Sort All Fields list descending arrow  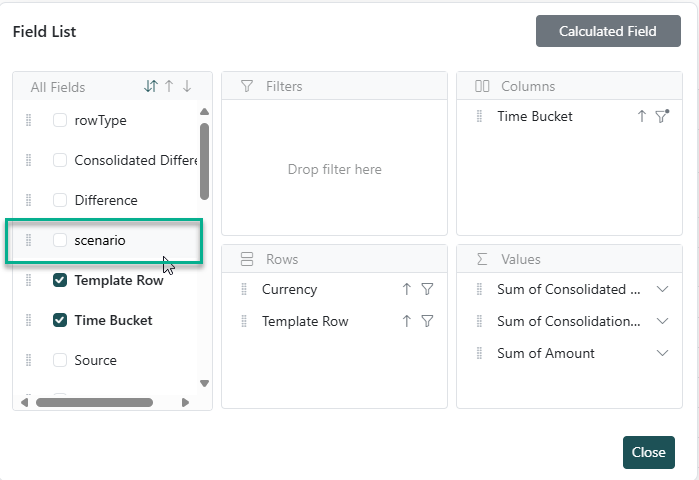(x=187, y=87)
